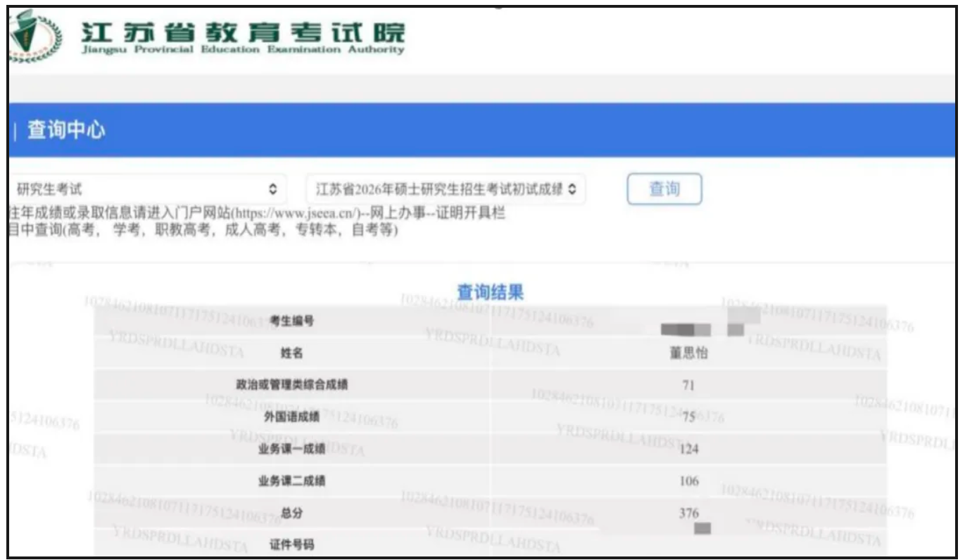The width and height of the screenshot is (965, 560).
Task: Click the 总分 row label
Action: click(x=292, y=514)
